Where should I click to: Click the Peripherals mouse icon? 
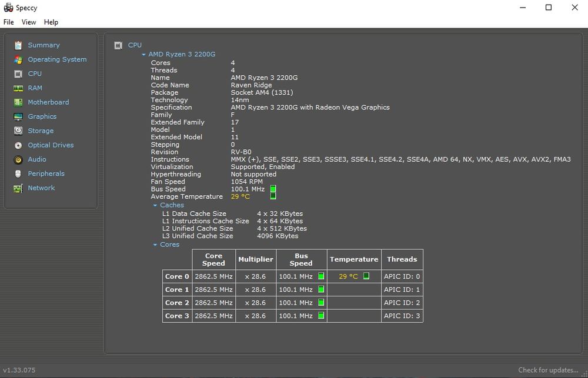18,173
